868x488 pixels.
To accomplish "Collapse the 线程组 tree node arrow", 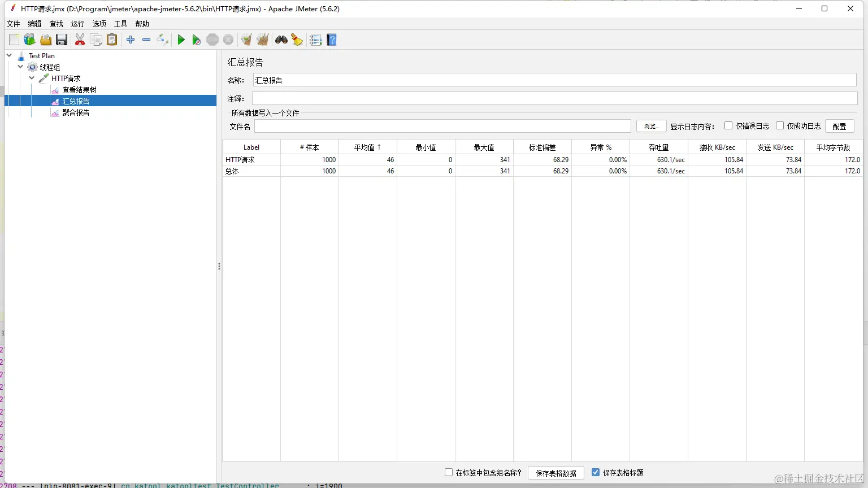I will pyautogui.click(x=21, y=67).
